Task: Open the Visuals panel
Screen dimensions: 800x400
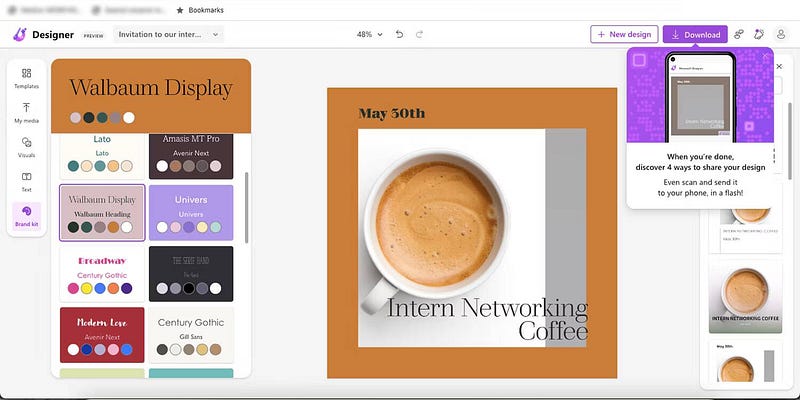Action: coord(27,147)
